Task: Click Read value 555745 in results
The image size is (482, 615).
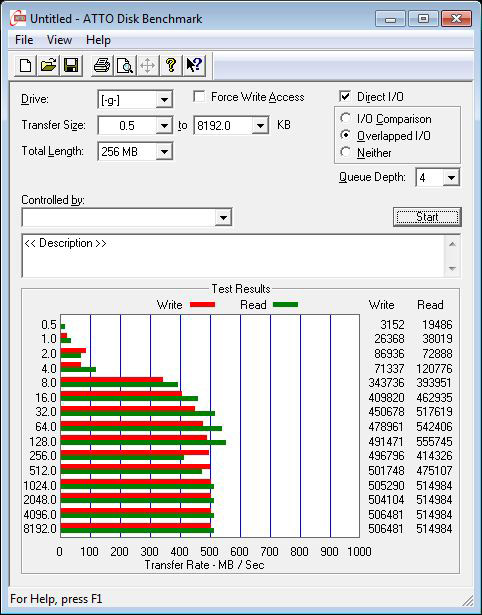Action: tap(434, 442)
